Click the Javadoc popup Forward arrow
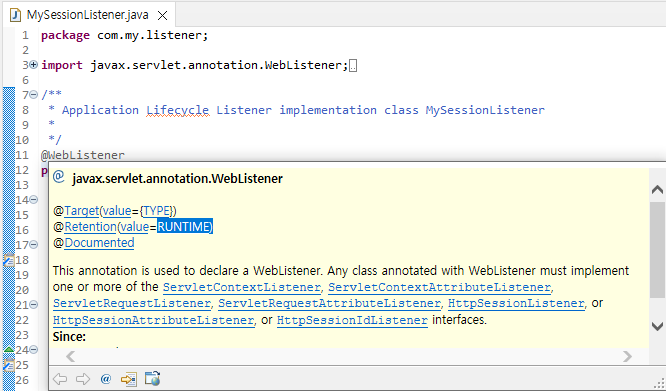This screenshot has height=391, width=666. (83, 379)
